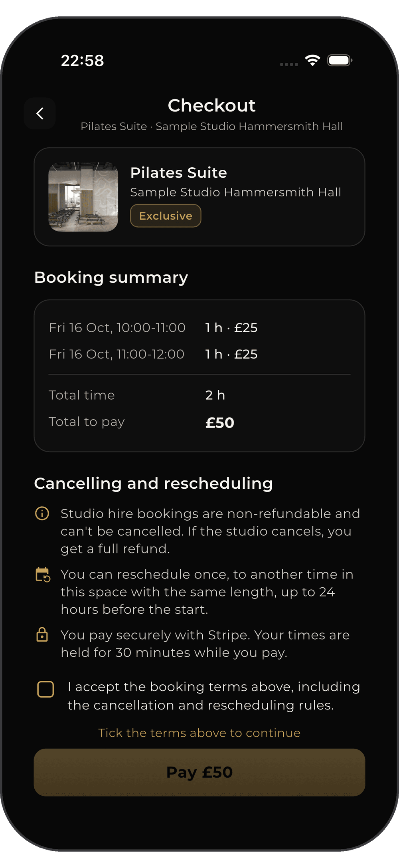This screenshot has height=868, width=399.
Task: Tap the info circle icon beside non-refundable notice
Action: tap(42, 513)
